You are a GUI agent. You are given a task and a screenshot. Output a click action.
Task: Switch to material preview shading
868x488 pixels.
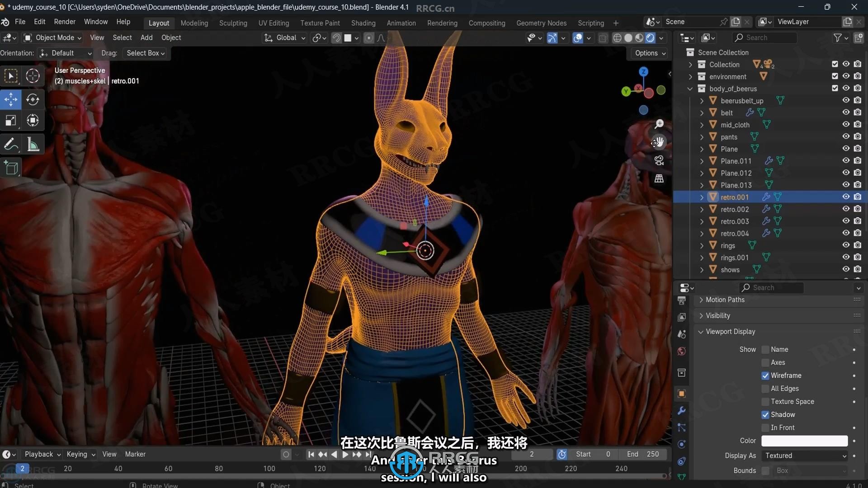click(639, 38)
